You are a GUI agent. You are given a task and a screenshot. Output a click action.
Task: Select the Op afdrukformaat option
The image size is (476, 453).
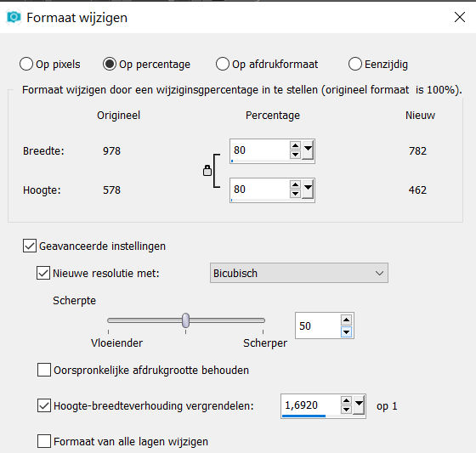click(x=222, y=64)
